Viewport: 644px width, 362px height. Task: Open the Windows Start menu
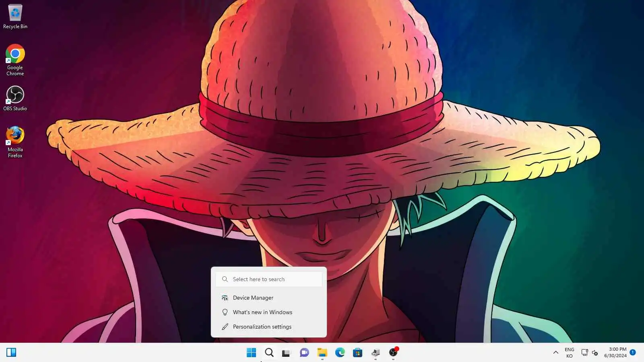(x=251, y=353)
